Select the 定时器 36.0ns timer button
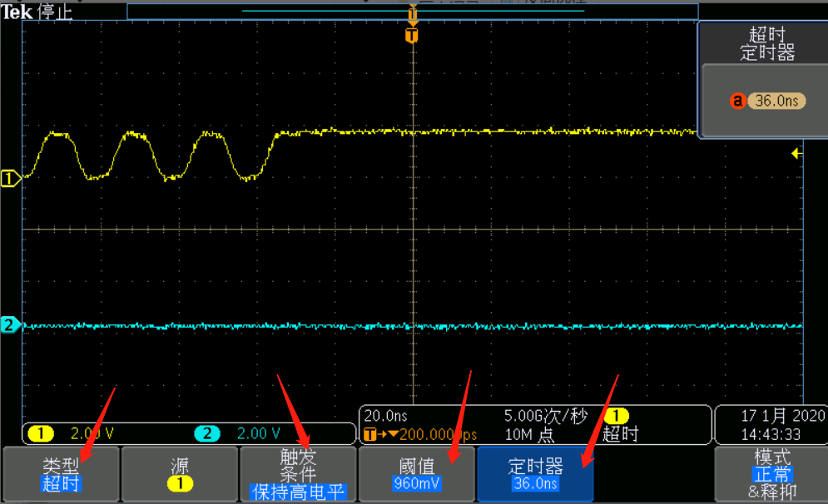 coord(535,474)
